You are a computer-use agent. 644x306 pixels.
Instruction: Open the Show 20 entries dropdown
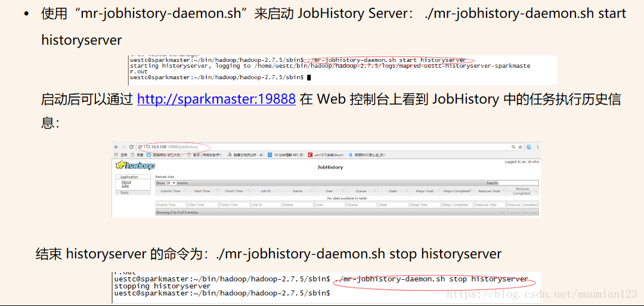(x=171, y=183)
